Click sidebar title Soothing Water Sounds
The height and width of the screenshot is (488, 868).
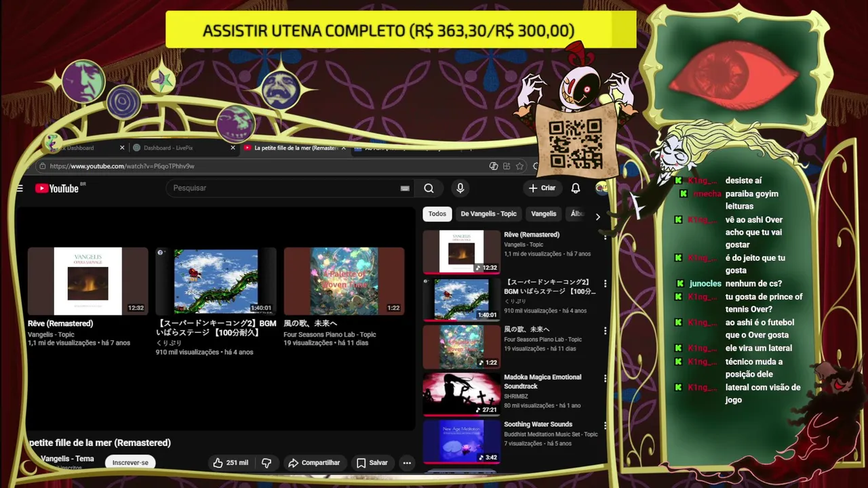(x=538, y=425)
